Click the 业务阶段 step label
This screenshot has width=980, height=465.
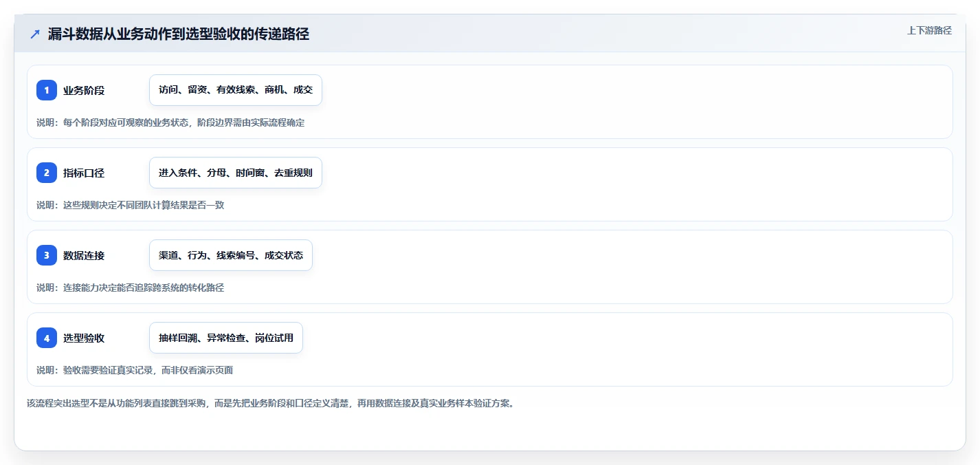[x=84, y=90]
